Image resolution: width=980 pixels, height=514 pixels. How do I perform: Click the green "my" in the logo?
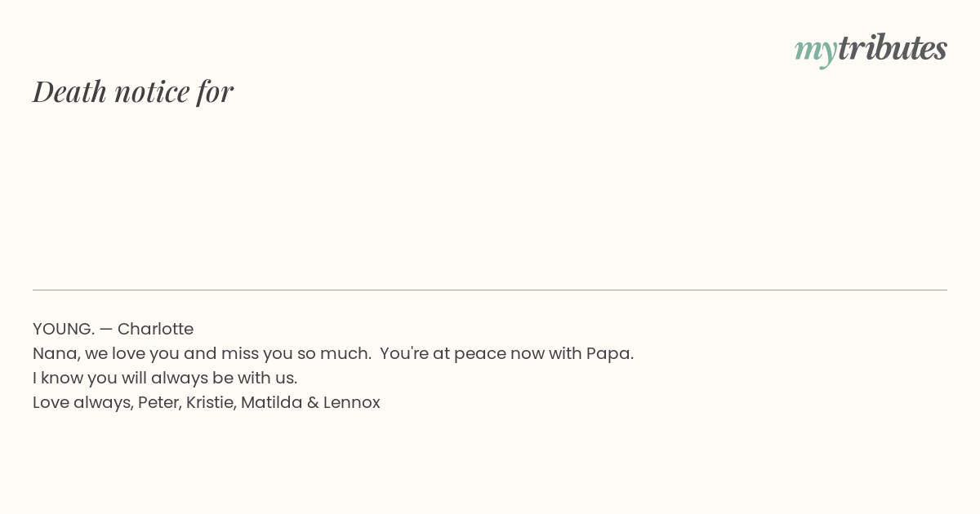coord(816,51)
